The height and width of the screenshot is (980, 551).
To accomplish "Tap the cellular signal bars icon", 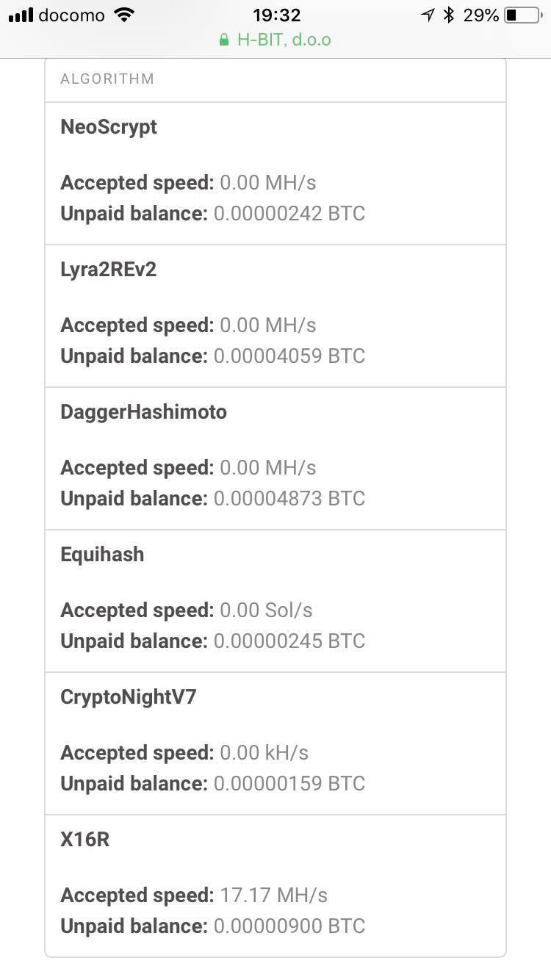I will [x=21, y=15].
